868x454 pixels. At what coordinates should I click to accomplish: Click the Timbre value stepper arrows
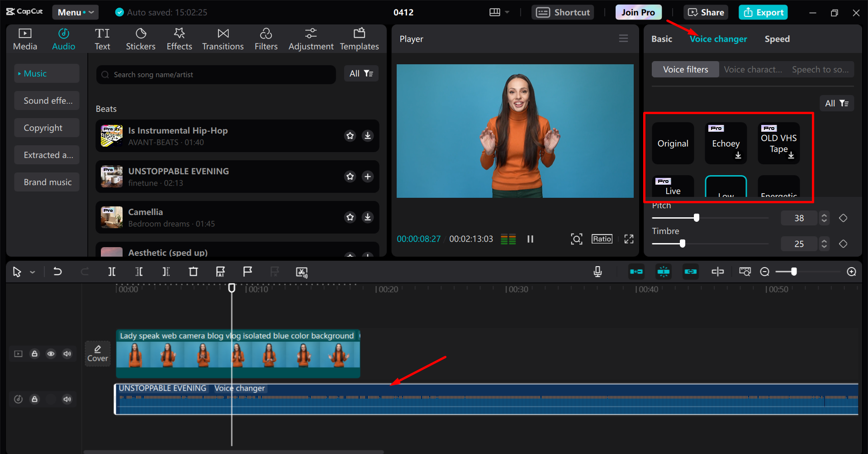(824, 244)
